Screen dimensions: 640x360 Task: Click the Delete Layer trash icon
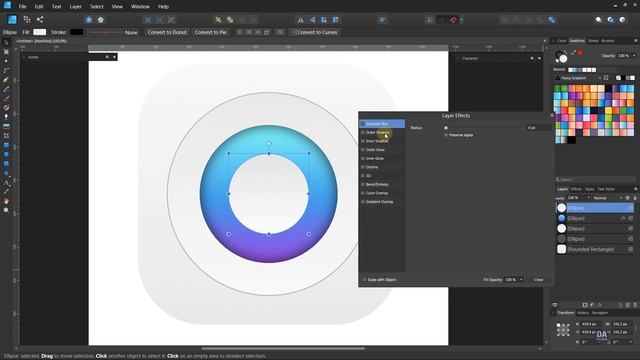(635, 305)
